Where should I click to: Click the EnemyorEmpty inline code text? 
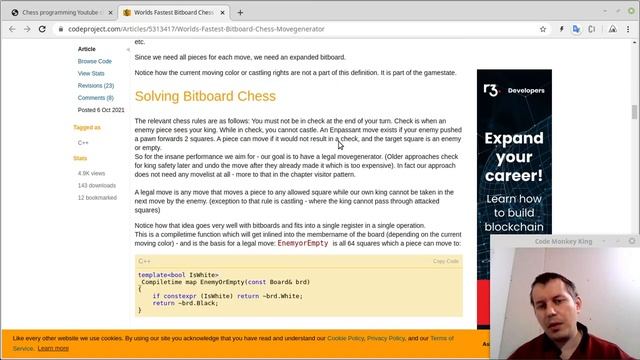[303, 243]
